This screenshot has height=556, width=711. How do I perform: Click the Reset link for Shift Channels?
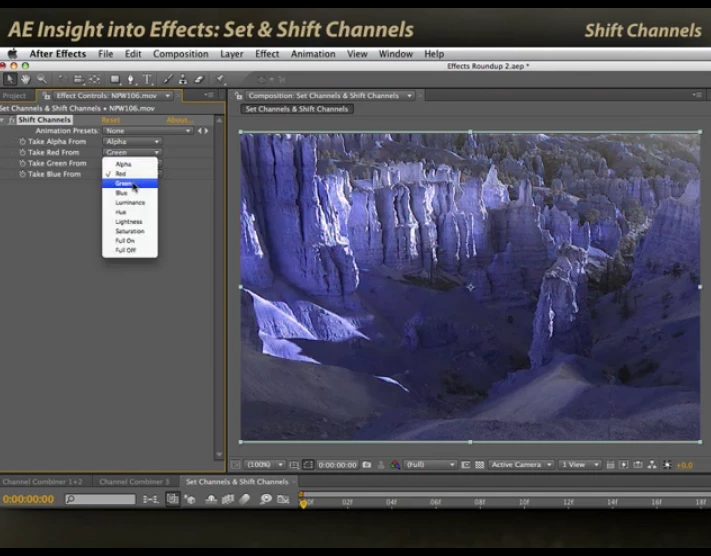tap(111, 120)
